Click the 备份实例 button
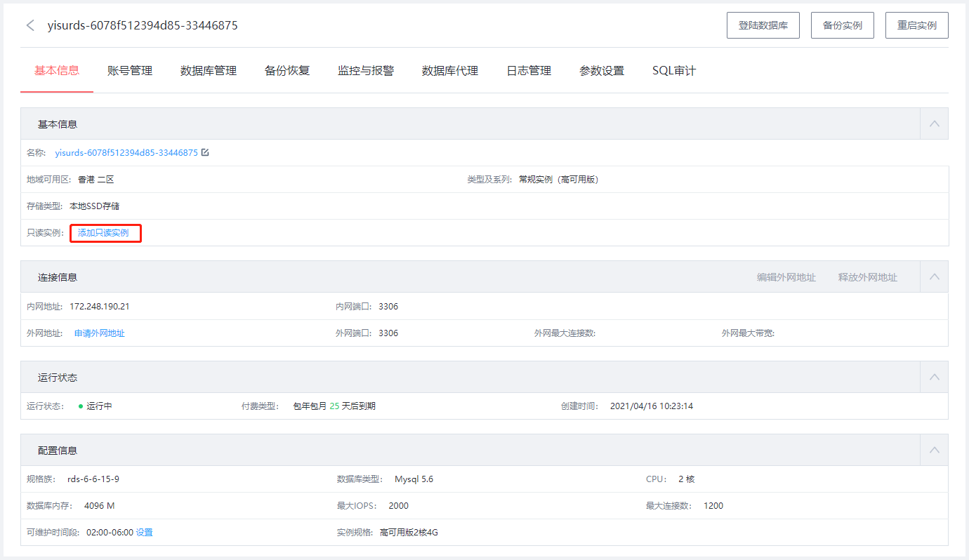The width and height of the screenshot is (969, 560). [x=843, y=25]
